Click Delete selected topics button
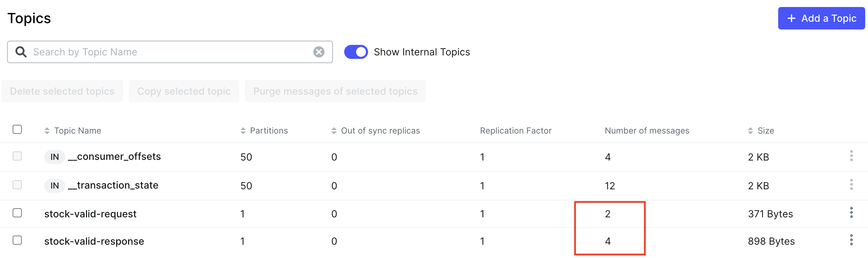 coord(62,91)
